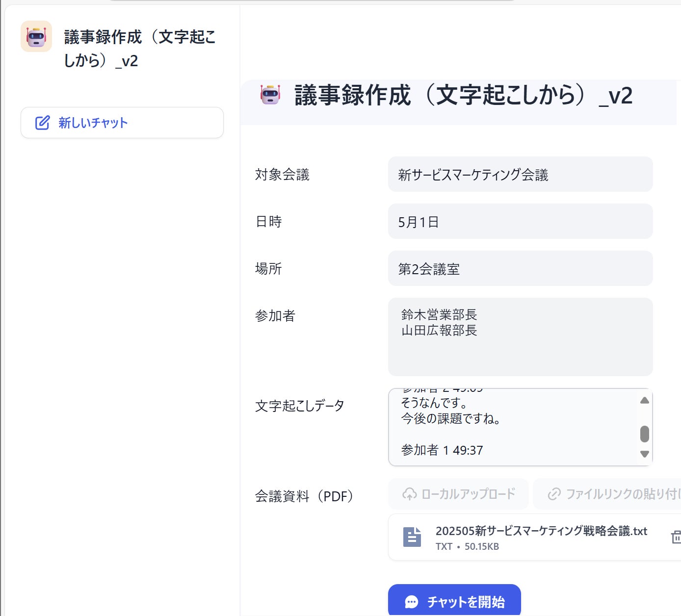The image size is (681, 616).
Task: Click the speech bubble icon on start button
Action: point(412,602)
